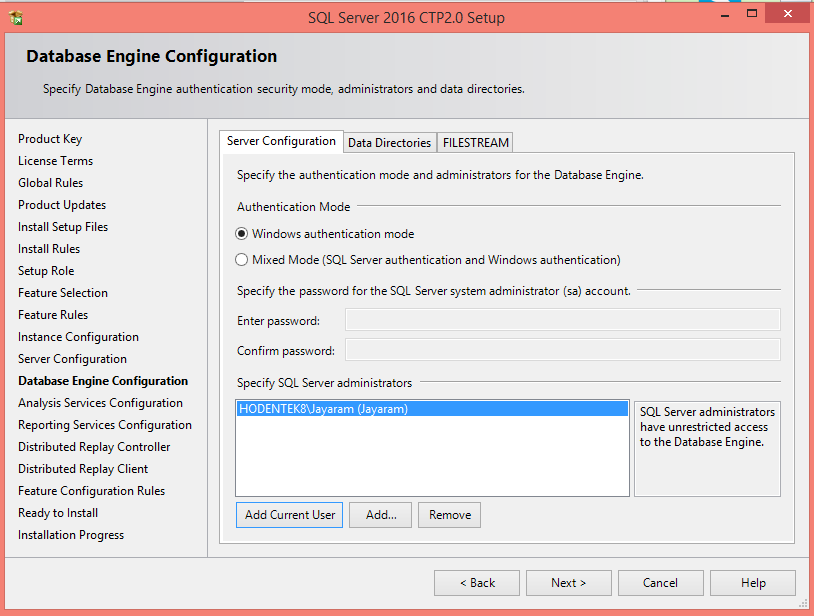
Task: Open the FILESTREAM tab
Action: [474, 141]
